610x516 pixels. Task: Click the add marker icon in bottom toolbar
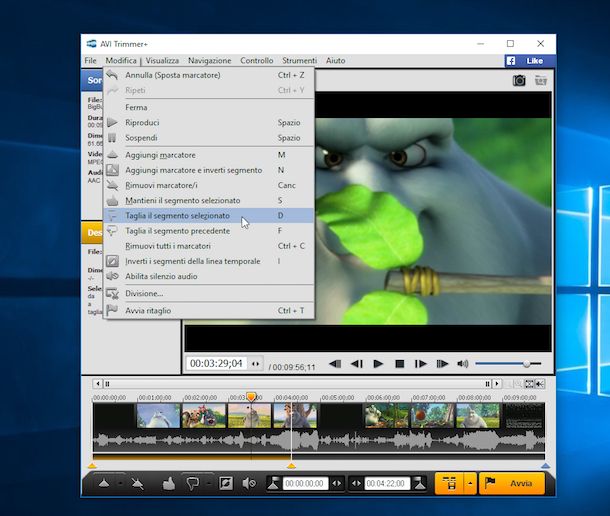(104, 483)
